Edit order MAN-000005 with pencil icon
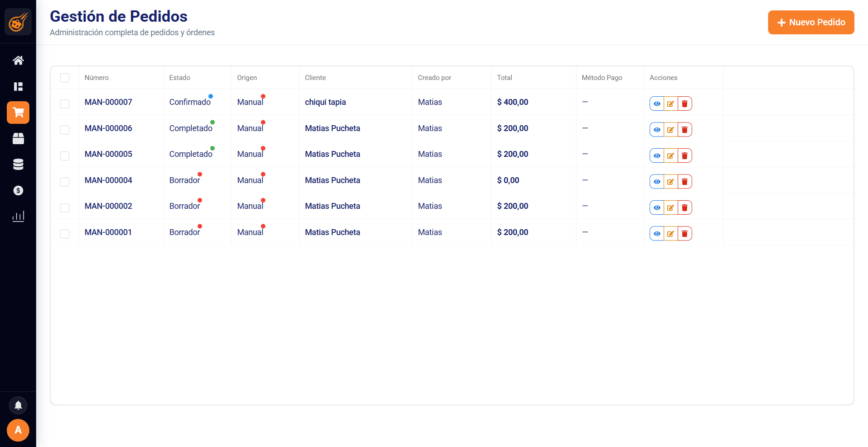 pyautogui.click(x=671, y=155)
